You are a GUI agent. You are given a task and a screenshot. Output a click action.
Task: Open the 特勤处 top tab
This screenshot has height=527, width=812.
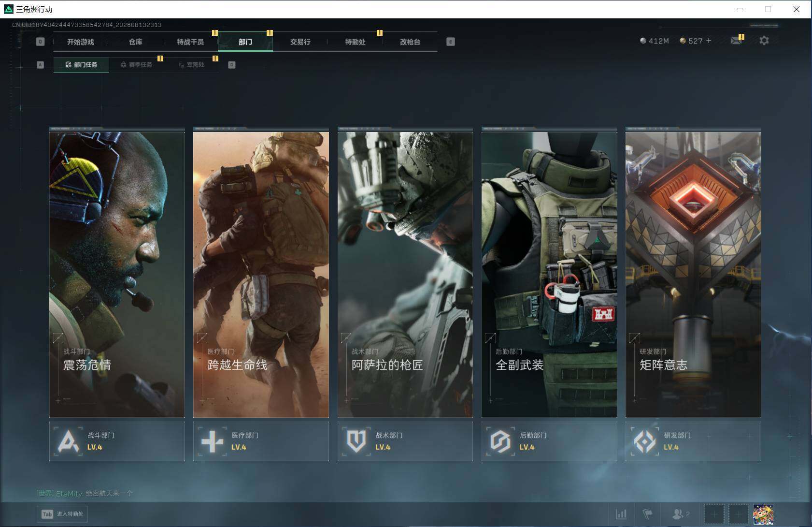(x=355, y=42)
